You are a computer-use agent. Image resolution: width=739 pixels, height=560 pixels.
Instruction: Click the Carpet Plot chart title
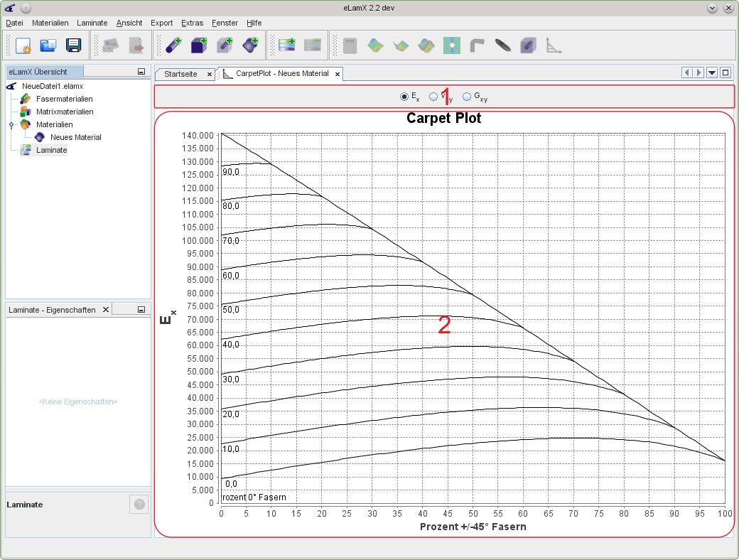coord(443,118)
